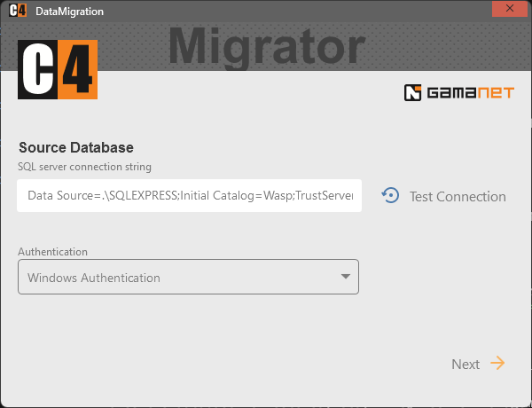Close the DataMigration window
The image size is (532, 408).
click(x=510, y=9)
